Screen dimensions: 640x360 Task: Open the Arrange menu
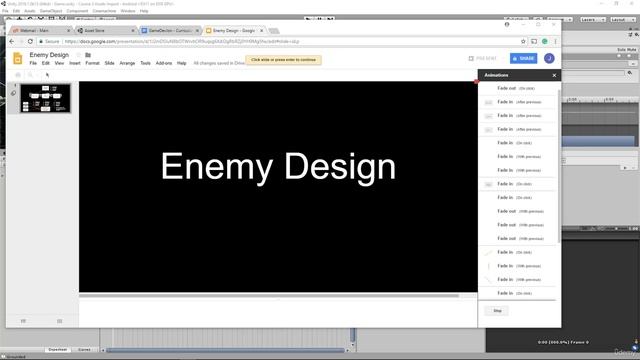click(127, 63)
